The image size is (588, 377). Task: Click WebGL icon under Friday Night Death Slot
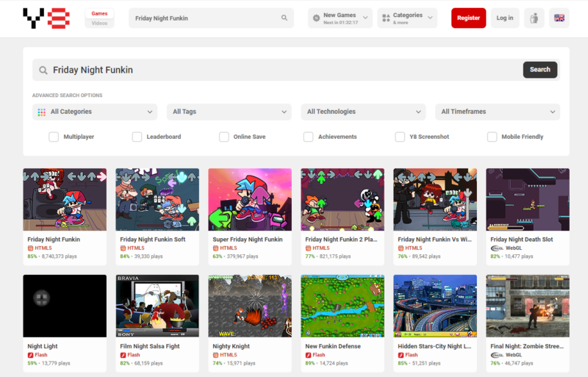[x=497, y=248]
